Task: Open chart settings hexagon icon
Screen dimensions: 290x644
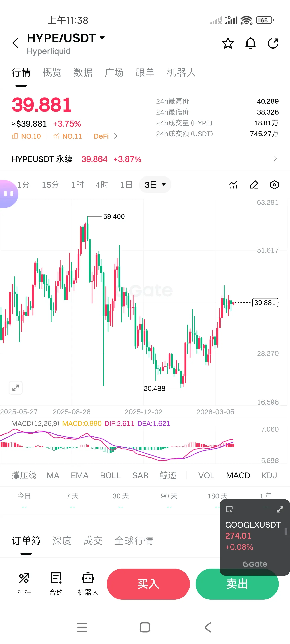Action: 274,185
